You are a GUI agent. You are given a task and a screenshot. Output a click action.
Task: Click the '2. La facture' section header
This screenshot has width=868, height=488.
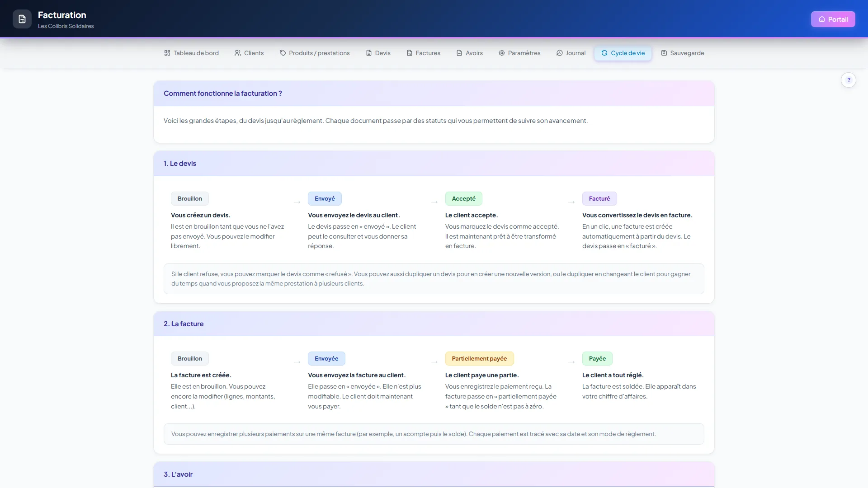(x=434, y=324)
